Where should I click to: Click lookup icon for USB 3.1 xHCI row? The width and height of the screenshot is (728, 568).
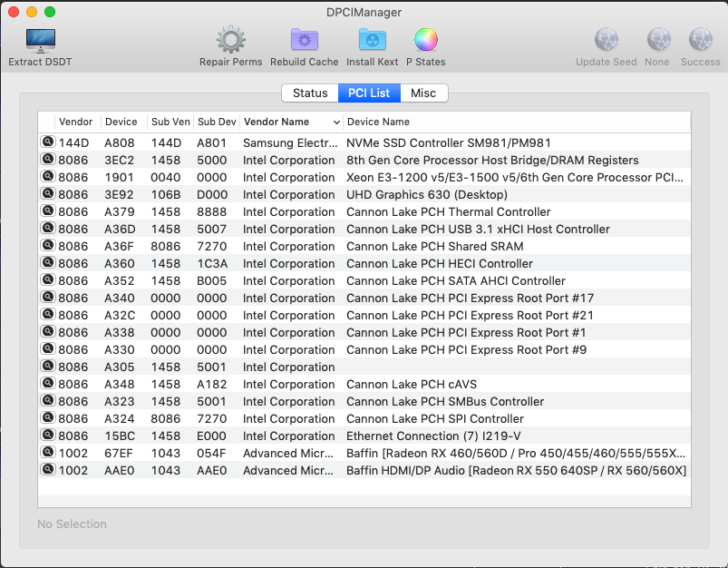(48, 228)
